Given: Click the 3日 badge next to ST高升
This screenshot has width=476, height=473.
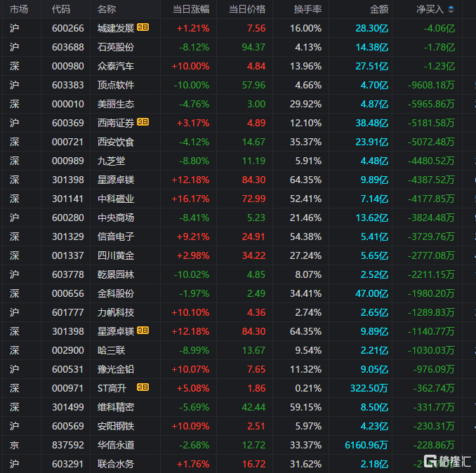Looking at the screenshot, I should 143,387.
